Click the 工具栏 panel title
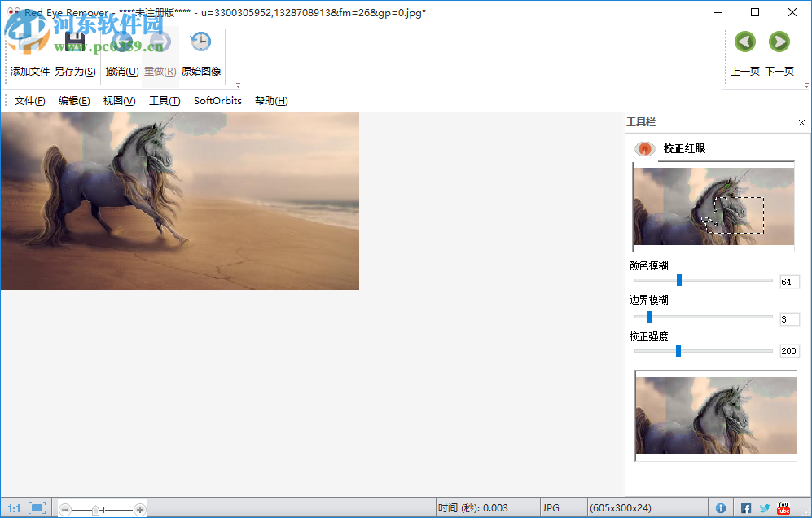The width and height of the screenshot is (812, 518). pyautogui.click(x=641, y=122)
